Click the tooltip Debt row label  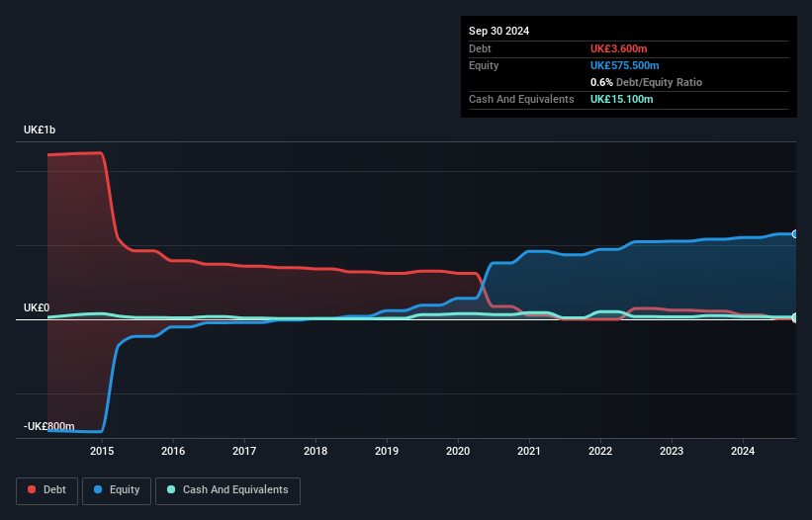(x=480, y=48)
